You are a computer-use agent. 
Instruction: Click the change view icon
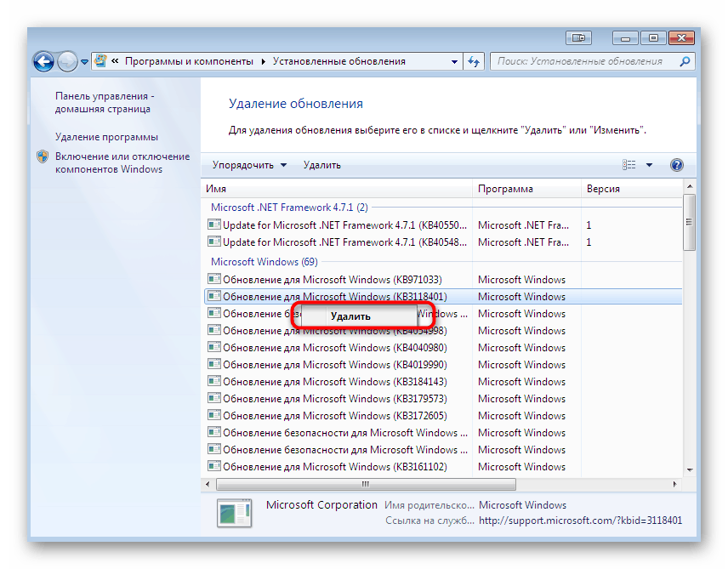coord(629,165)
